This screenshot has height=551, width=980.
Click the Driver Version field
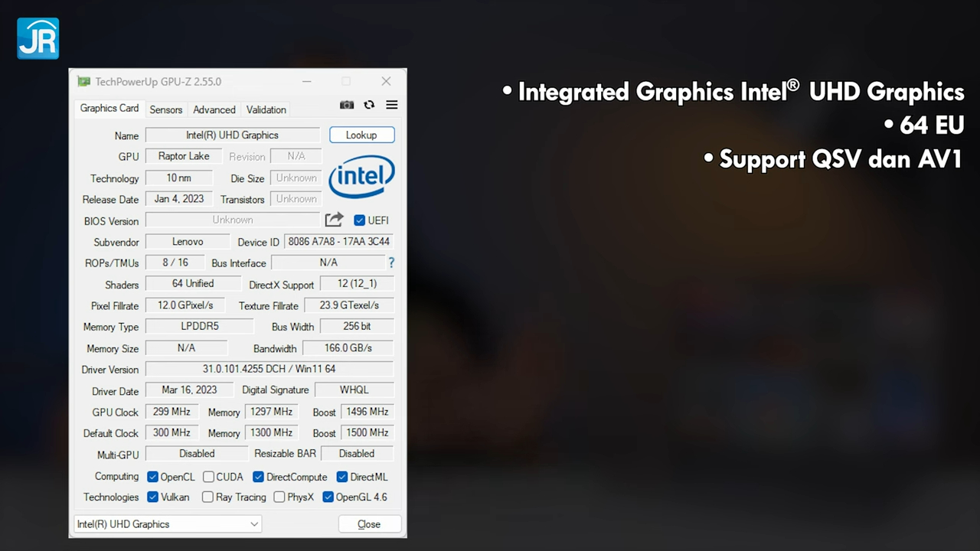click(x=269, y=369)
